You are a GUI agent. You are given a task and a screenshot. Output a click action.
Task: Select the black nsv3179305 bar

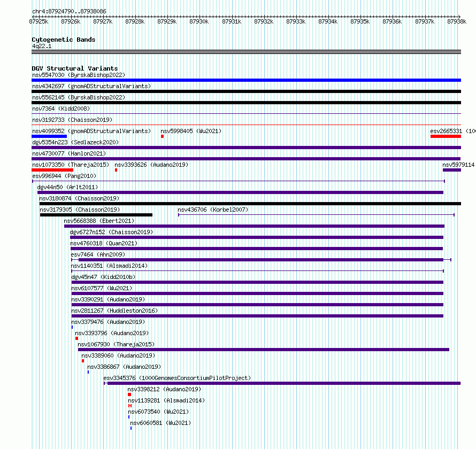pos(96,215)
